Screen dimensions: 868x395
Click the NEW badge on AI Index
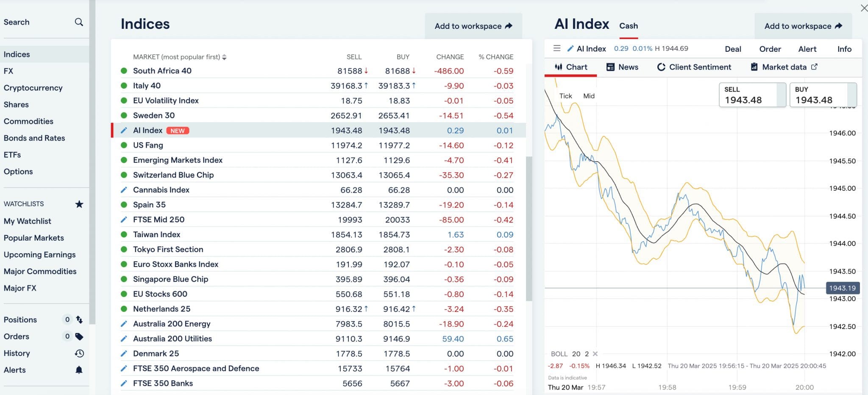178,131
